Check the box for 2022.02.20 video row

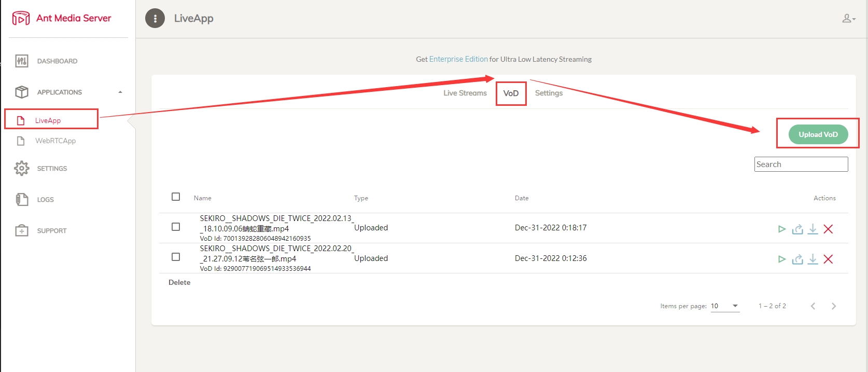point(176,257)
